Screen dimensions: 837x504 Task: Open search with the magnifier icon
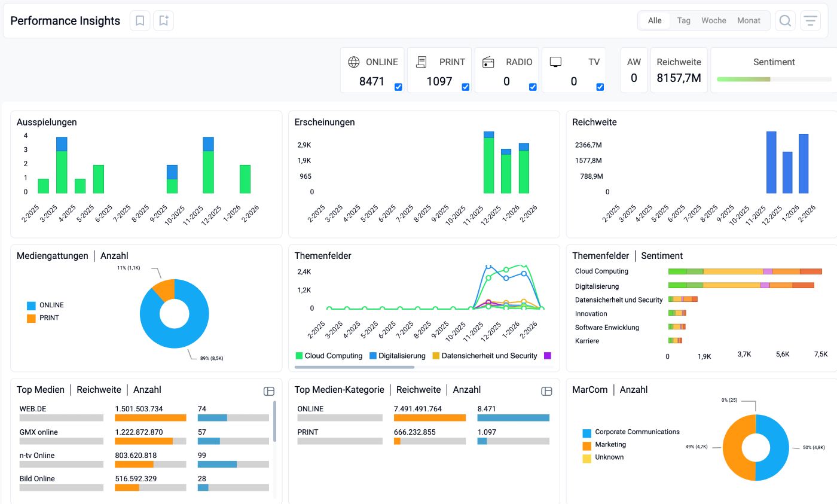[x=785, y=21]
